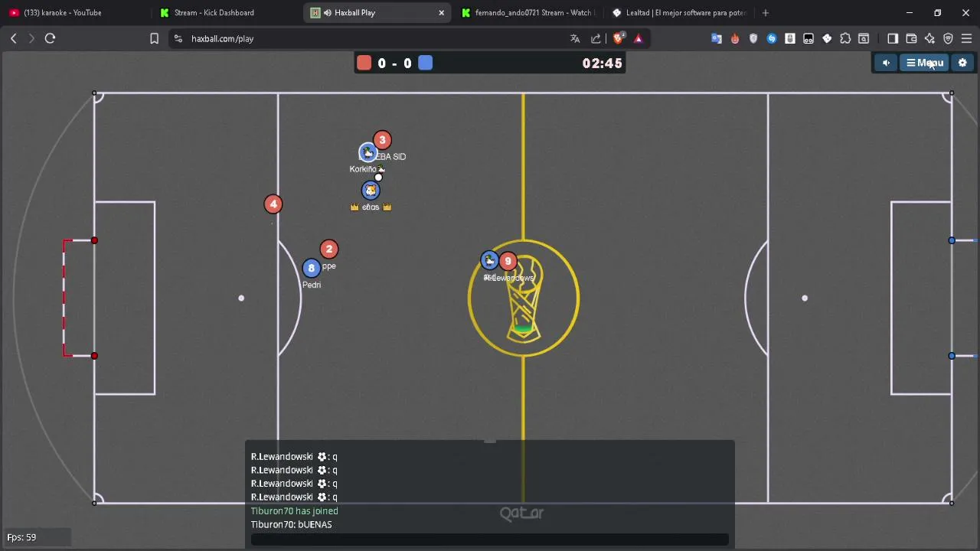Open the blue circular extension
Viewport: 980px width, 551px height.
[772, 38]
